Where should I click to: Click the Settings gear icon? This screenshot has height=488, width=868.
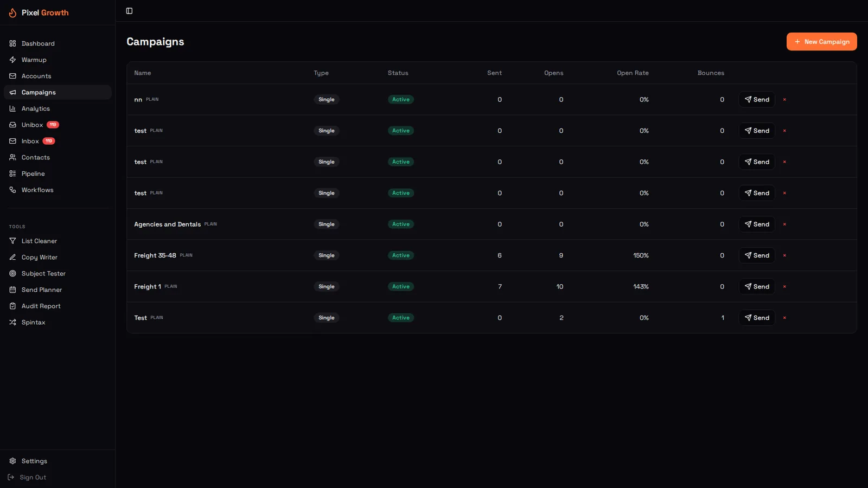pos(12,461)
